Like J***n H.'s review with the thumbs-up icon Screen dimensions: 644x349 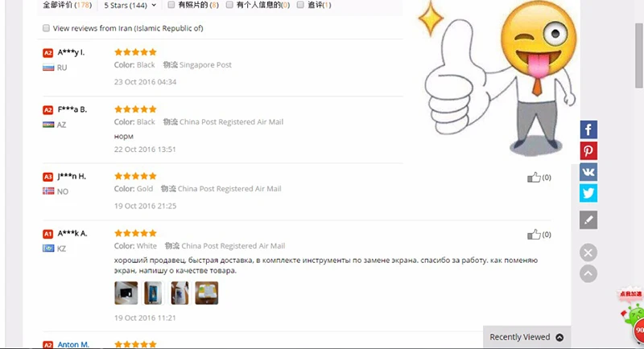(x=534, y=178)
